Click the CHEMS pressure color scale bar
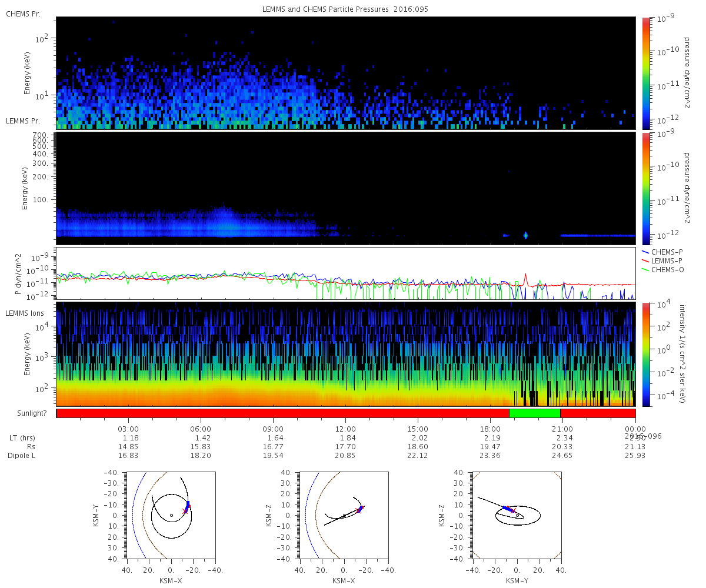The image size is (706, 588). [645, 73]
